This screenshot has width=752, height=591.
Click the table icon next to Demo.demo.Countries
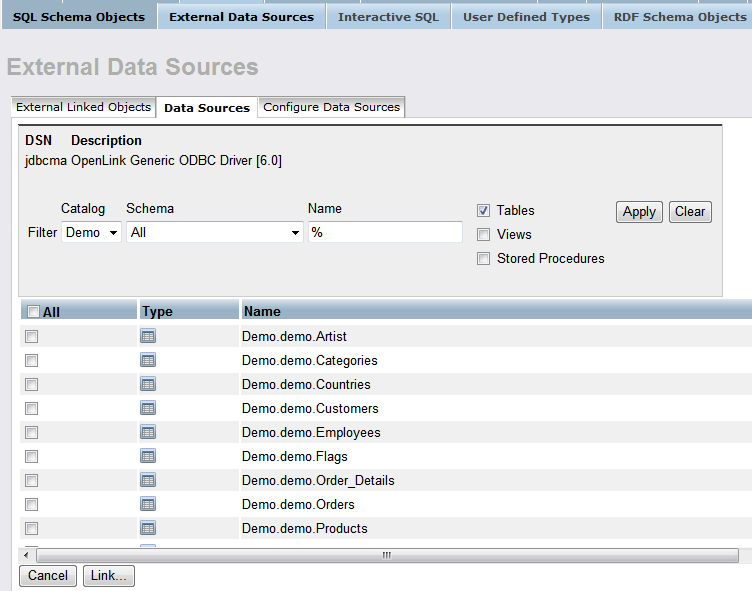coord(148,384)
